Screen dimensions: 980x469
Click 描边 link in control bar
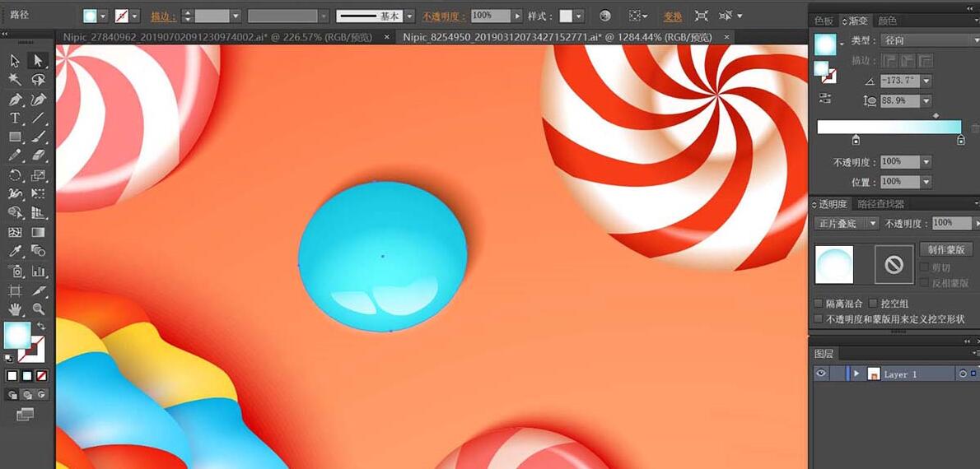pos(163,16)
